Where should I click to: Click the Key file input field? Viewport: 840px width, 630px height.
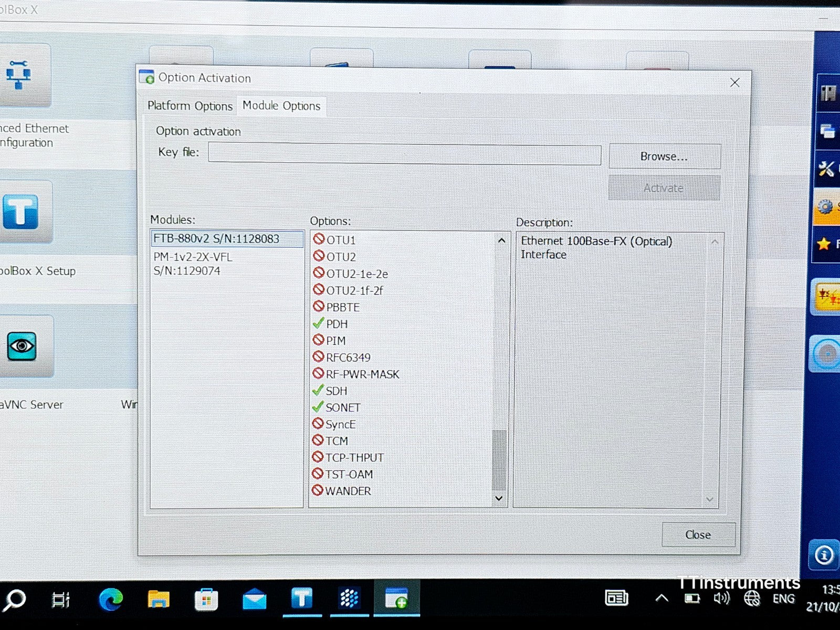pos(404,155)
